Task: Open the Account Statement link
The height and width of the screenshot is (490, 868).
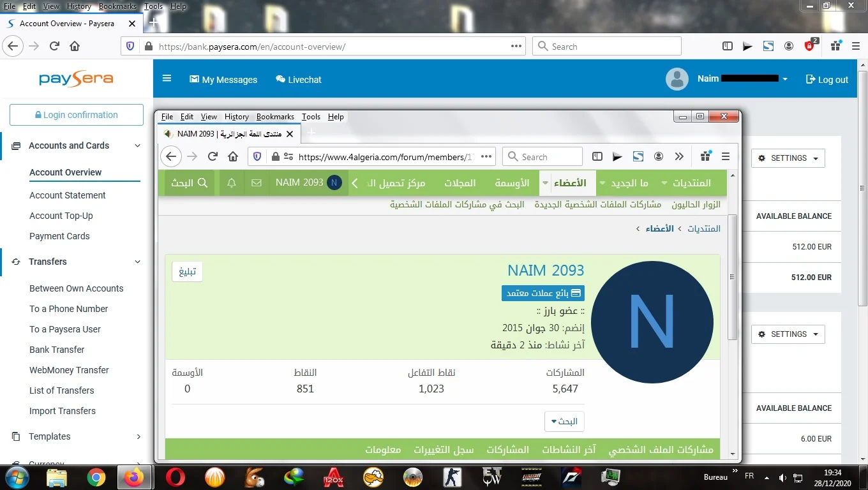Action: [68, 195]
